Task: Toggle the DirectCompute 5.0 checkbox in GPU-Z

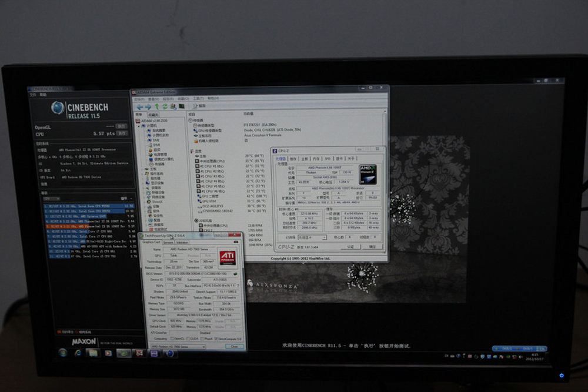Action: (x=216, y=339)
